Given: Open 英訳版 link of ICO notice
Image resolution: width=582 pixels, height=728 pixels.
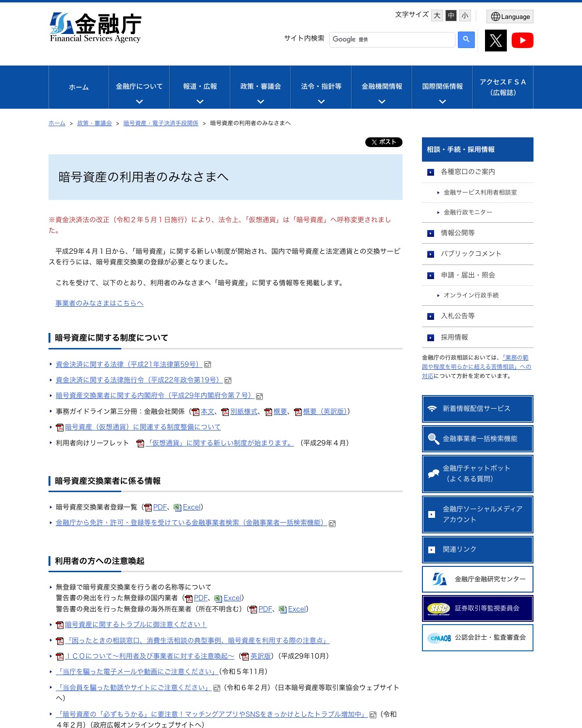Looking at the screenshot, I should coord(260,656).
